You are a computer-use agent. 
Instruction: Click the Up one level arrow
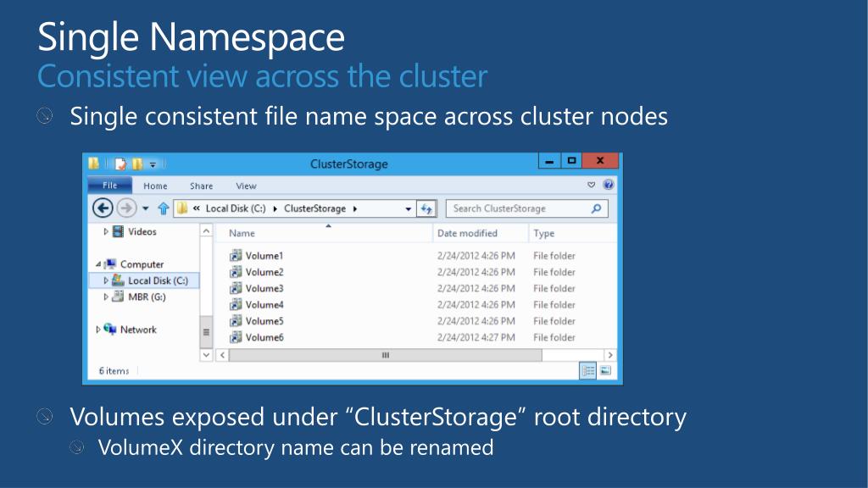coord(164,208)
